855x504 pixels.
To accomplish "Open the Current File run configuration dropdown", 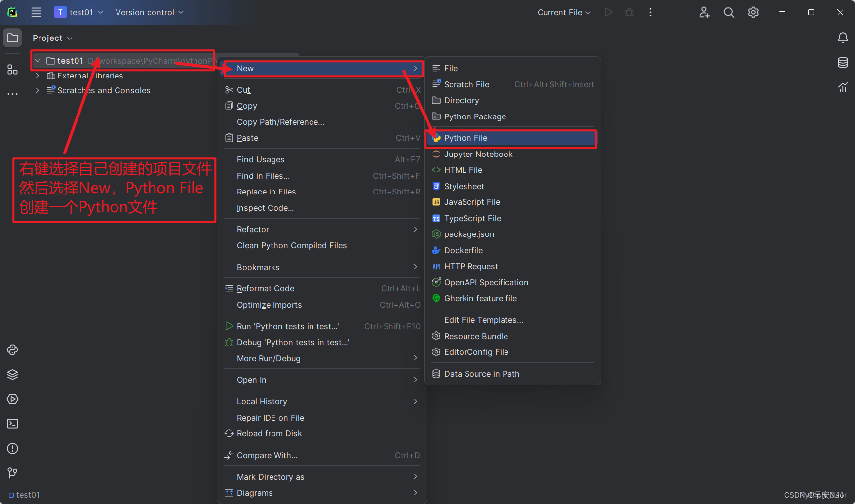I will point(564,12).
